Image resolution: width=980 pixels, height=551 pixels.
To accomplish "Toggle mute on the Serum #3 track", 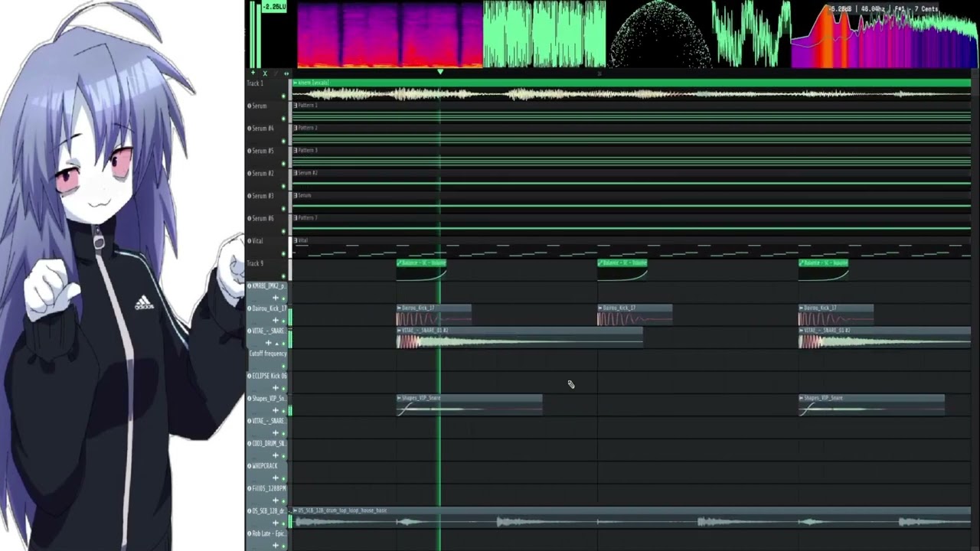I will point(284,208).
